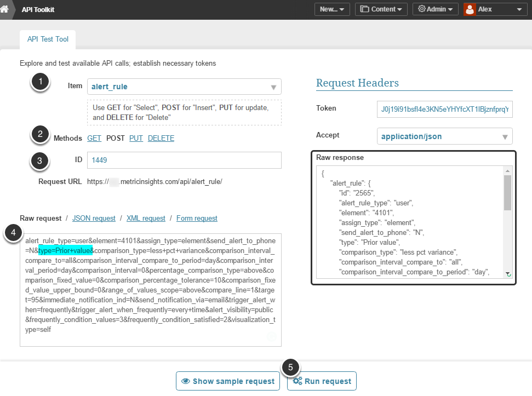Choose the GET method
532x396 pixels.
[94, 138]
